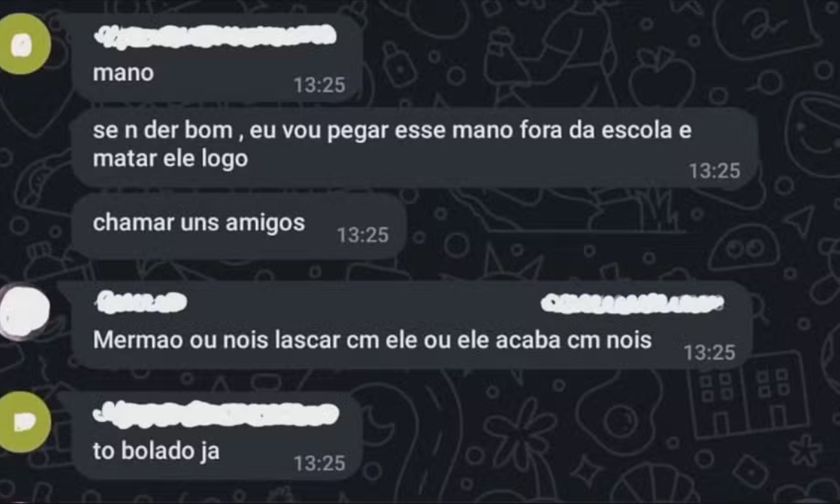
Task: Open the redacted sender name above "to bolado ja"
Action: point(216,414)
